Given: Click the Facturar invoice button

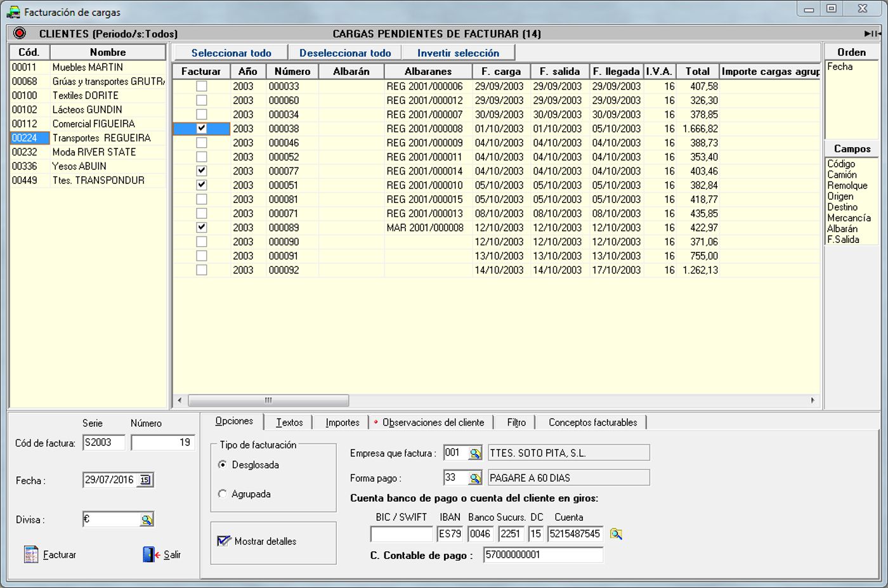Looking at the screenshot, I should pos(51,555).
